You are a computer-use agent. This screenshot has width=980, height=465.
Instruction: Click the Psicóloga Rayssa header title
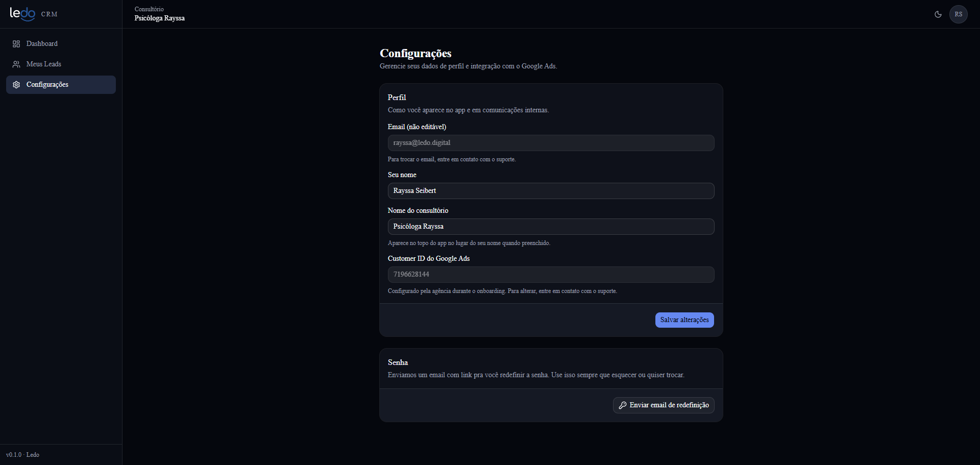[x=160, y=18]
